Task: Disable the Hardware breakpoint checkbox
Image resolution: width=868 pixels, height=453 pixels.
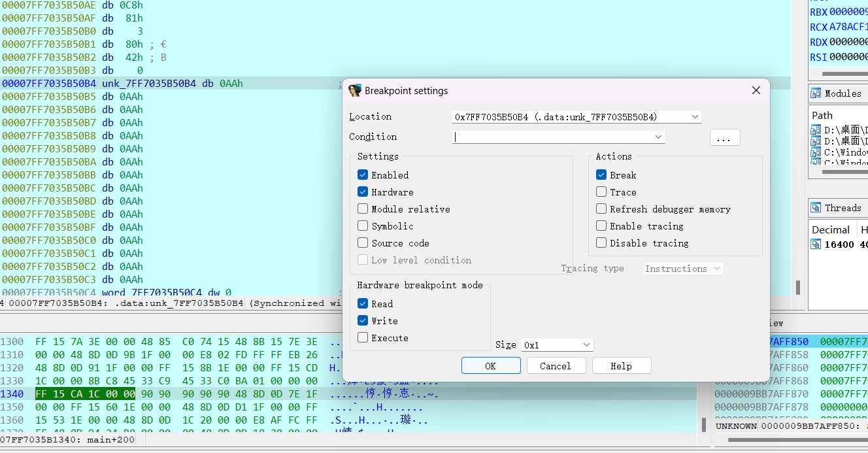Action: (x=363, y=192)
